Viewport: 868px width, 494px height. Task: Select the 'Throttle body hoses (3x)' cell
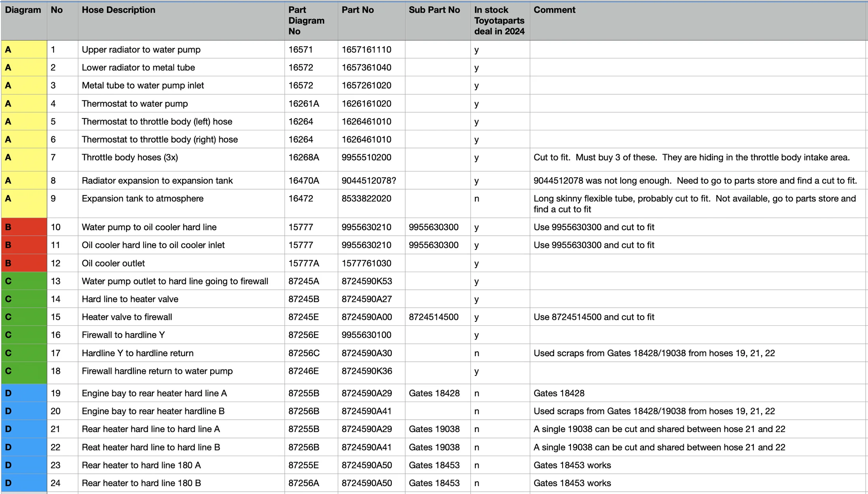[130, 158]
